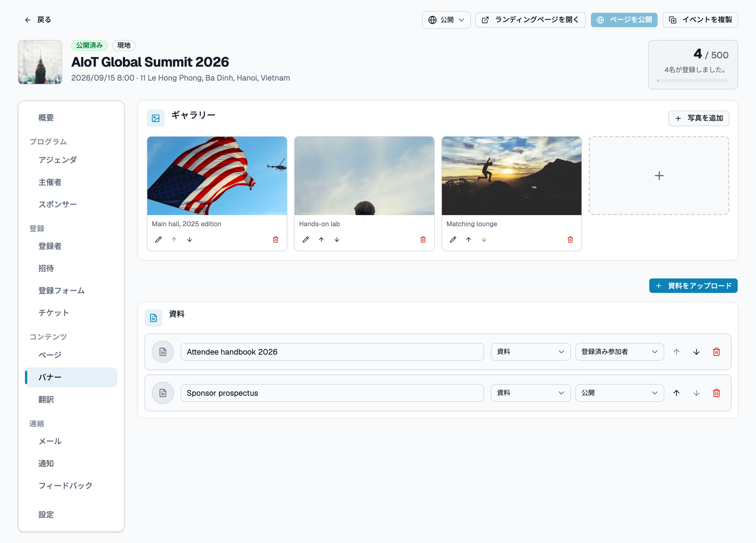Open the Matching lounge sunset photo

click(511, 176)
